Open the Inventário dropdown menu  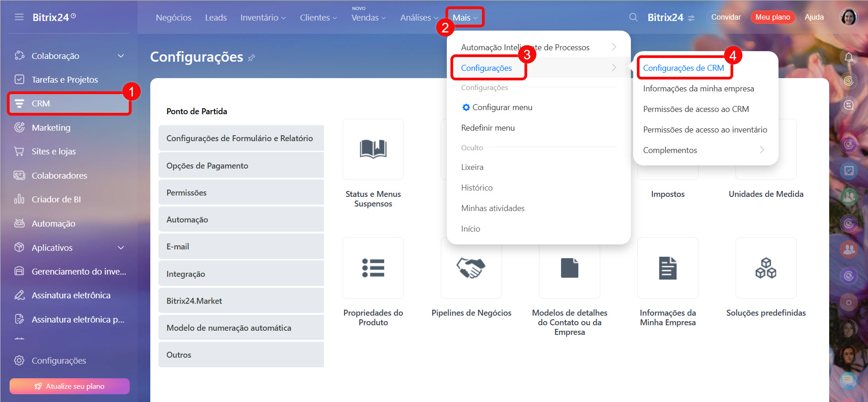coord(263,17)
